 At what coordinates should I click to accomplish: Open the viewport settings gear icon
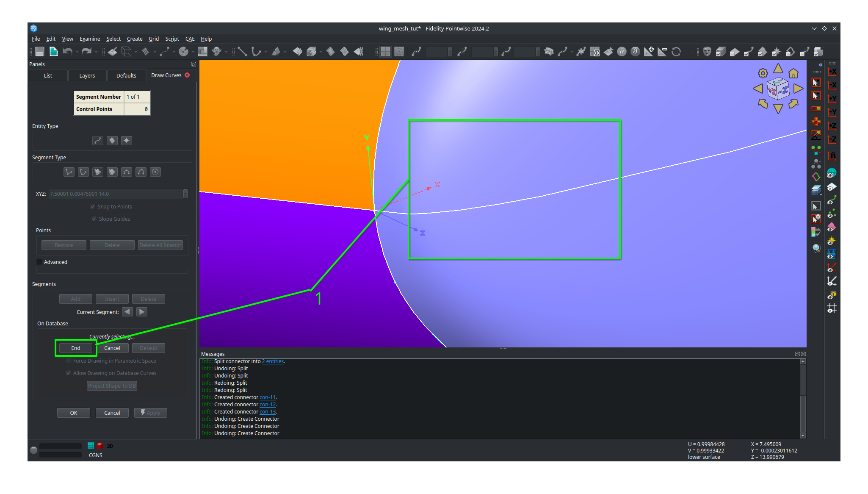(x=763, y=73)
